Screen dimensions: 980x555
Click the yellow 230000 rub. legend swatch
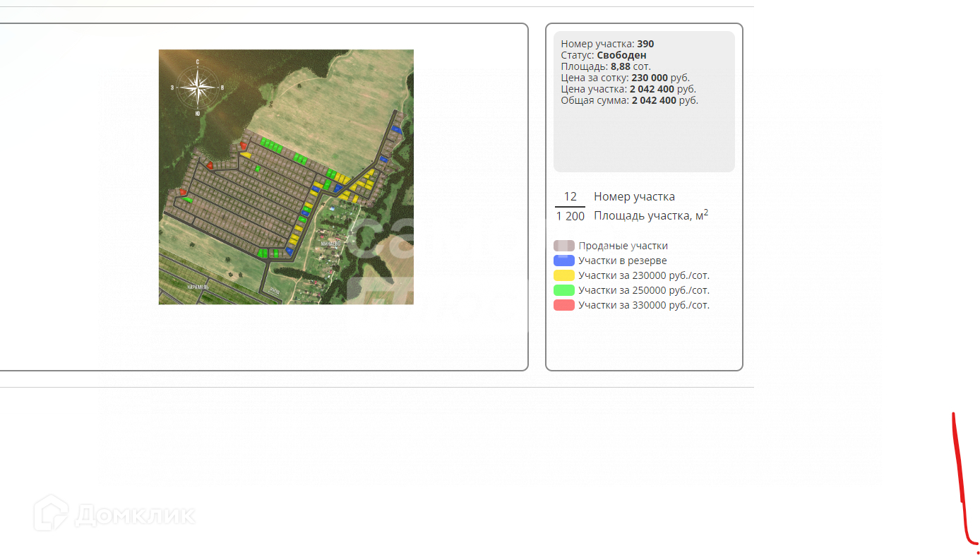564,275
